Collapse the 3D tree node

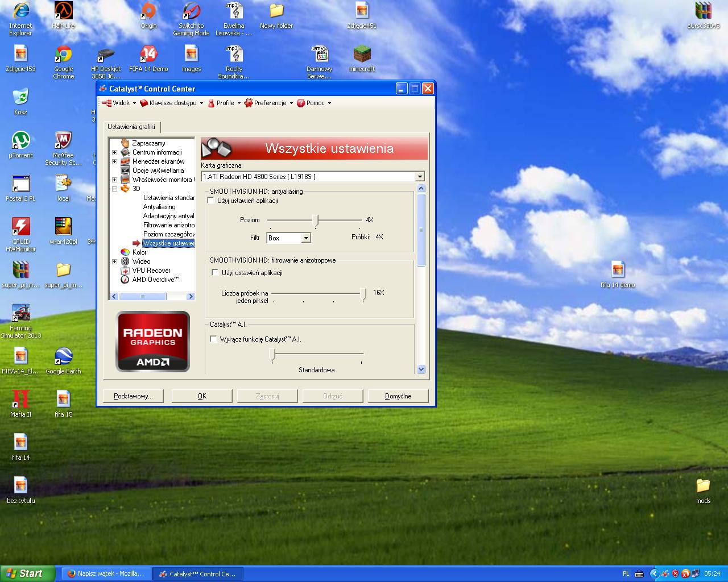tap(114, 189)
